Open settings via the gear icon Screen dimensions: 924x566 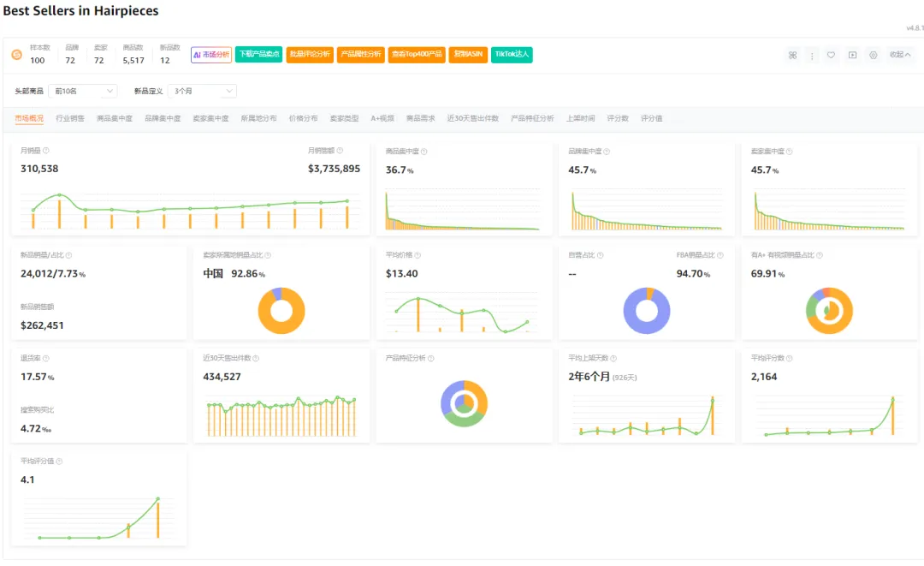click(x=873, y=55)
